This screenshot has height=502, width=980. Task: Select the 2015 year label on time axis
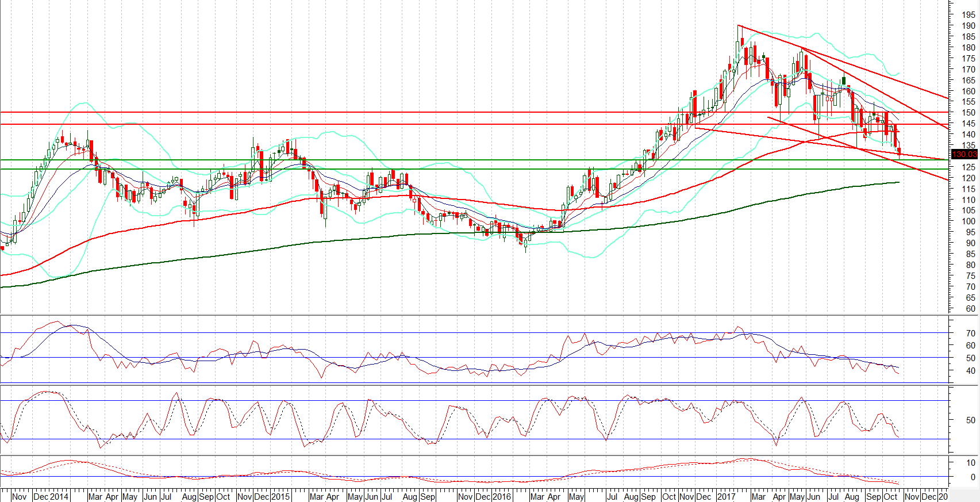[280, 497]
